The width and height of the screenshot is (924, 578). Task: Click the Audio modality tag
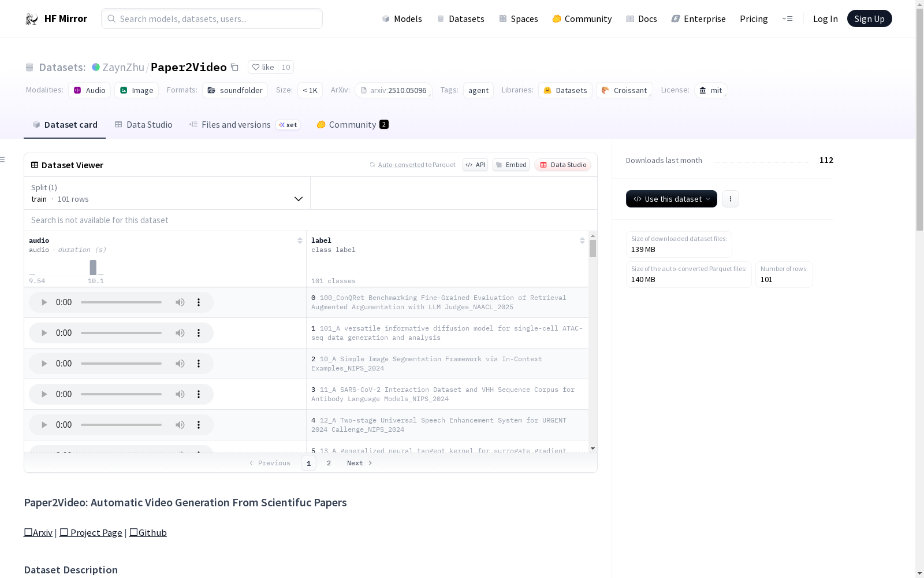[90, 90]
